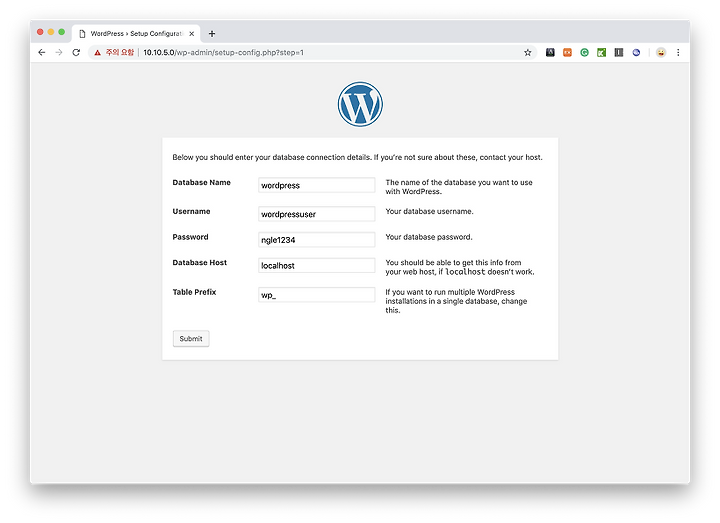Click the Password label
The height and width of the screenshot is (523, 720).
[x=191, y=237]
